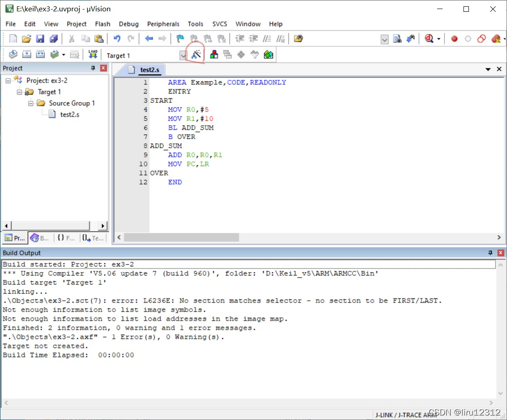Click the 'Target not created.' output line
The image size is (507, 420).
pyautogui.click(x=45, y=346)
